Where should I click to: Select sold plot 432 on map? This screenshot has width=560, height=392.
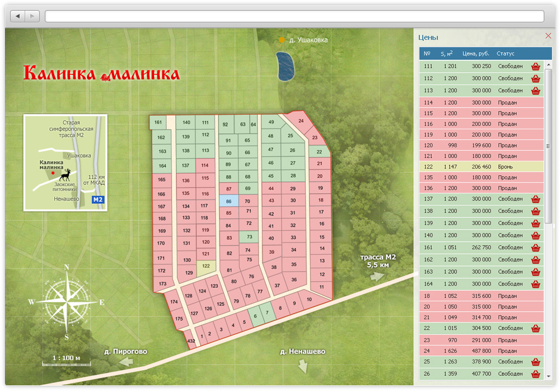(191, 341)
